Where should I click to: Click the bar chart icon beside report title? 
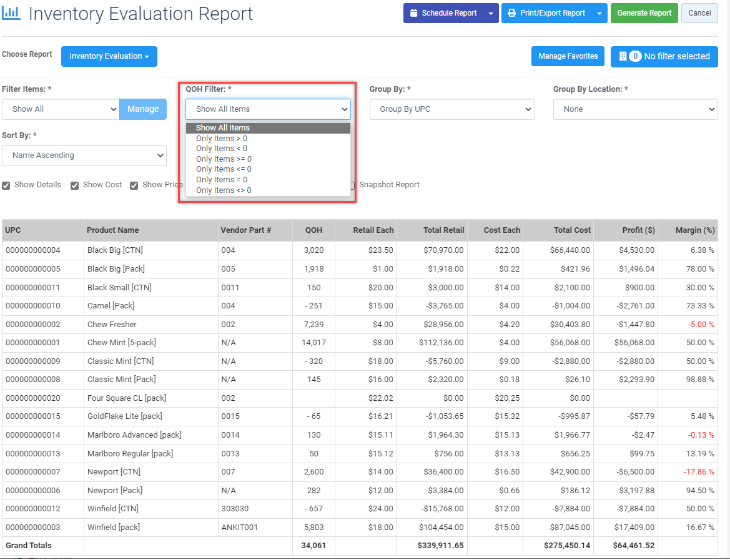[11, 13]
